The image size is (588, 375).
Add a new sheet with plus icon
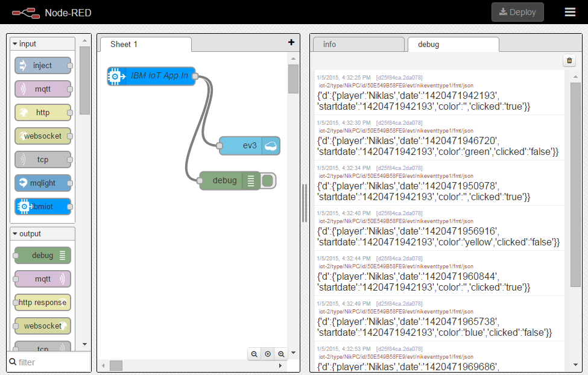291,42
